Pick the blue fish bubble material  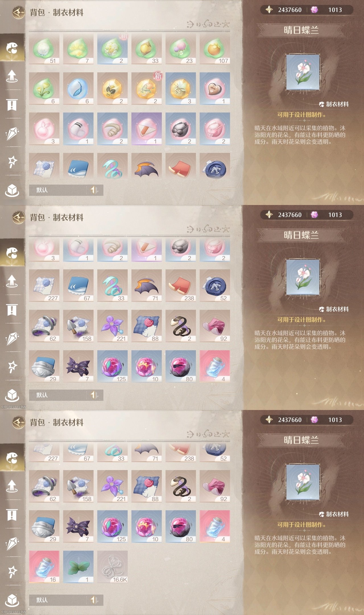pyautogui.click(x=78, y=89)
